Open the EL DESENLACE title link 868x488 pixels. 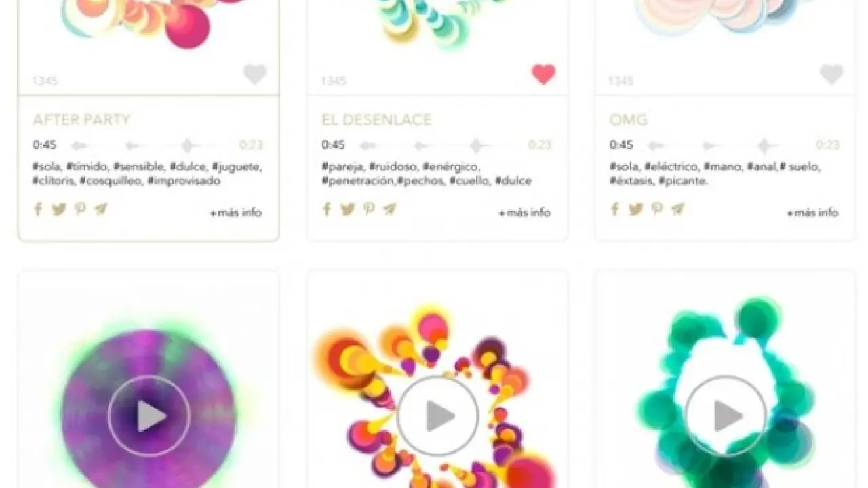(376, 120)
